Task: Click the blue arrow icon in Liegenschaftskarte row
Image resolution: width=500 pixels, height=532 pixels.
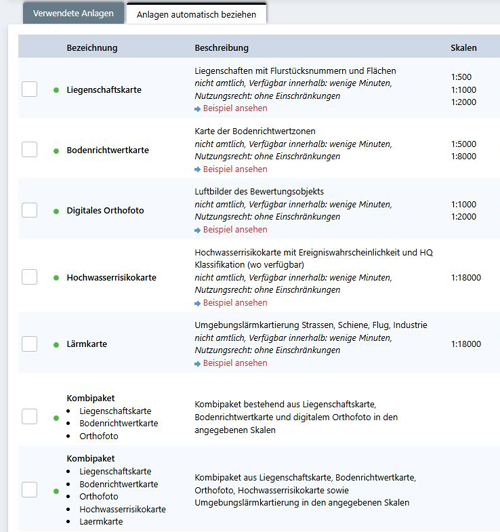Action: pos(197,109)
